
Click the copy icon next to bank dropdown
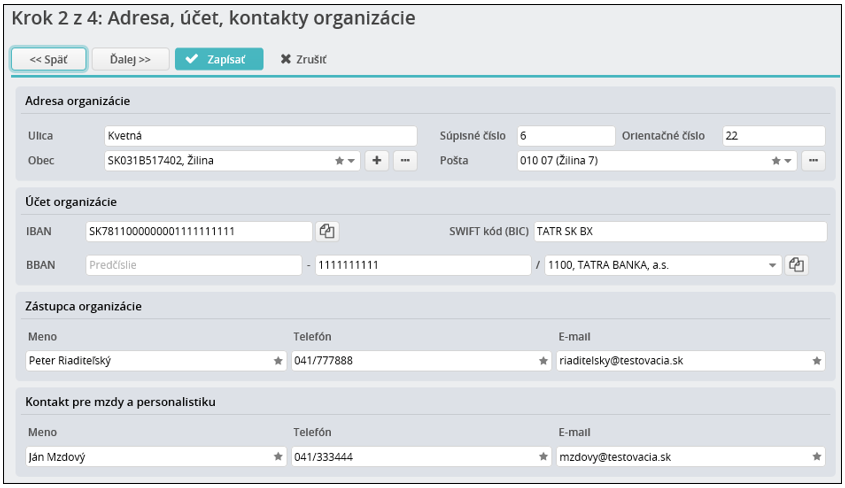[x=796, y=264]
